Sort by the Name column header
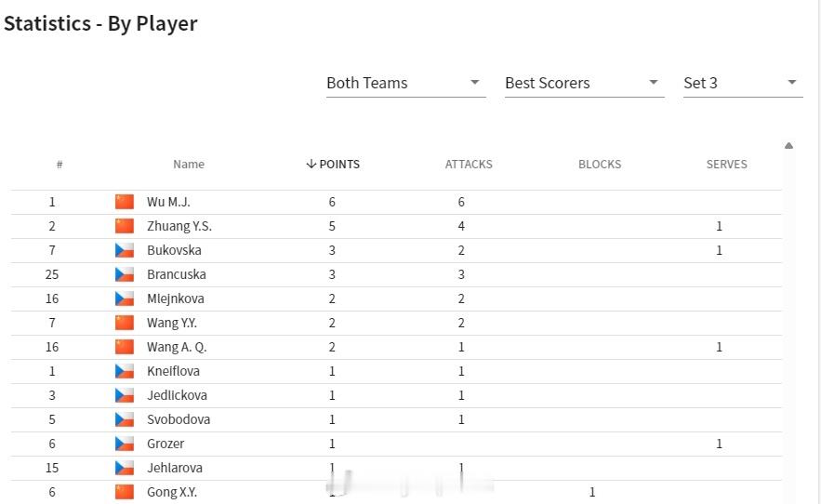This screenshot has height=504, width=821. [189, 165]
